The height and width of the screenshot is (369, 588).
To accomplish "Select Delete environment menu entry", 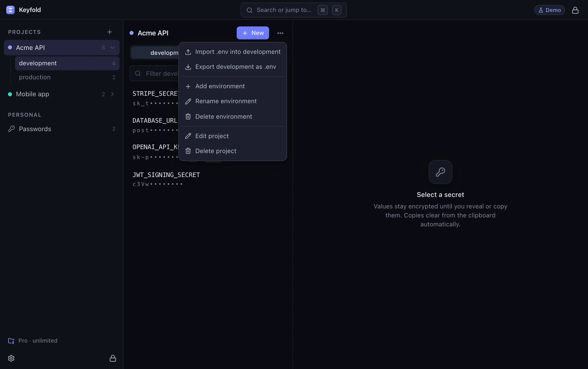I will pyautogui.click(x=233, y=116).
